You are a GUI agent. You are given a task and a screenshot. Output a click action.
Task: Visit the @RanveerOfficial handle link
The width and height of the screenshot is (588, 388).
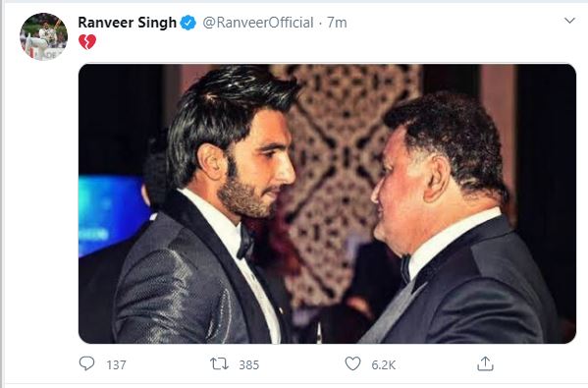click(258, 23)
